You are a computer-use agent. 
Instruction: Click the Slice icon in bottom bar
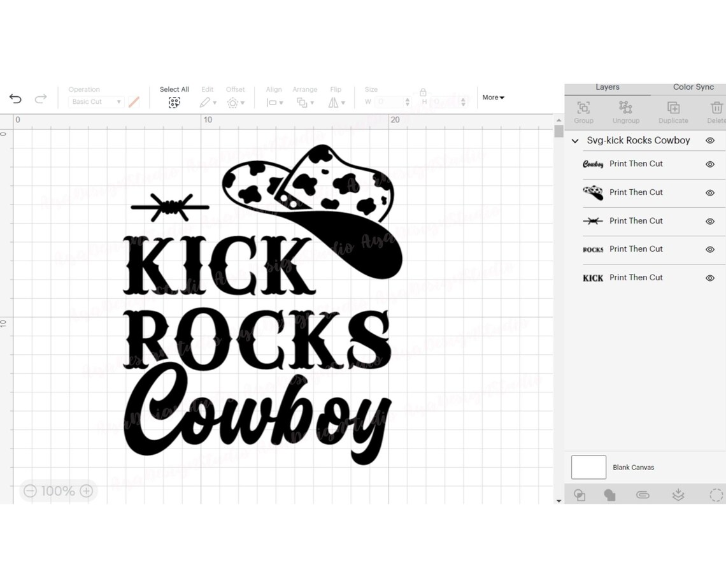coord(580,495)
